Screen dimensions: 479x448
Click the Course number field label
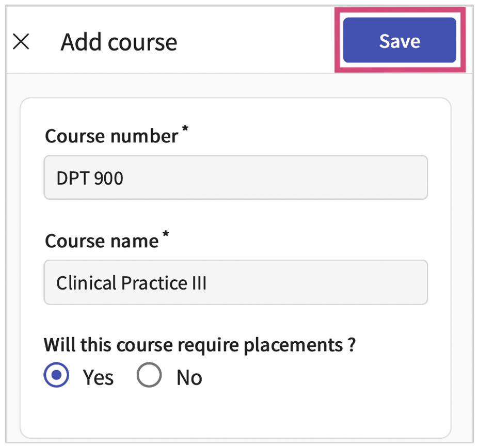pyautogui.click(x=111, y=136)
